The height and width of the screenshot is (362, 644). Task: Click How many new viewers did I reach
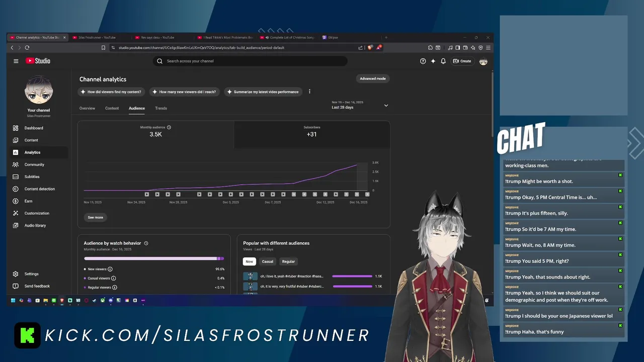pyautogui.click(x=185, y=92)
